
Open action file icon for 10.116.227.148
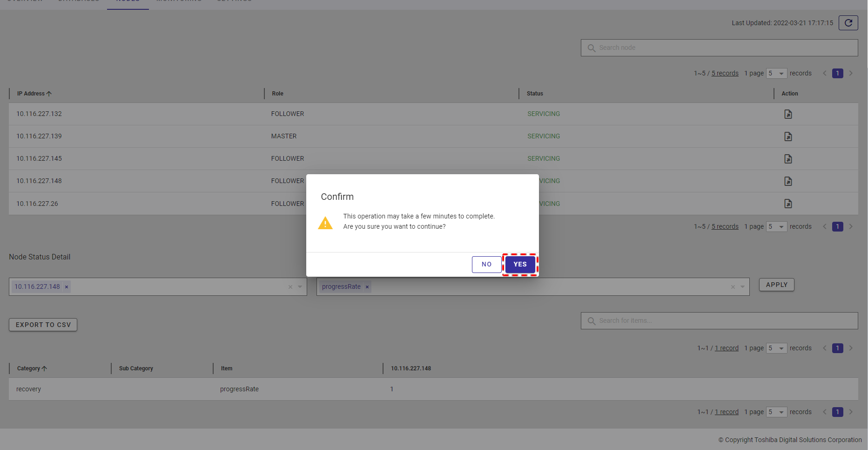787,181
